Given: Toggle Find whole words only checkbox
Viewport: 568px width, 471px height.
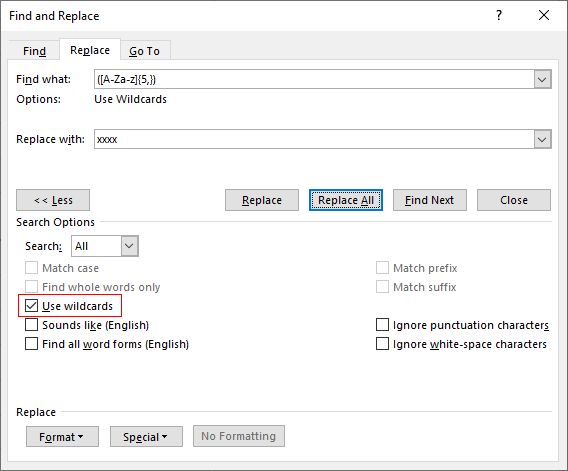Looking at the screenshot, I should [x=32, y=287].
